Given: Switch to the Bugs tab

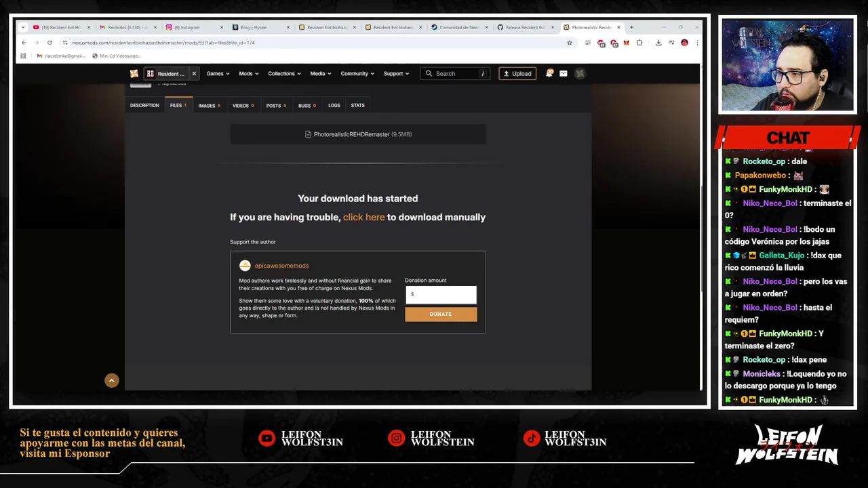Looking at the screenshot, I should pyautogui.click(x=307, y=105).
